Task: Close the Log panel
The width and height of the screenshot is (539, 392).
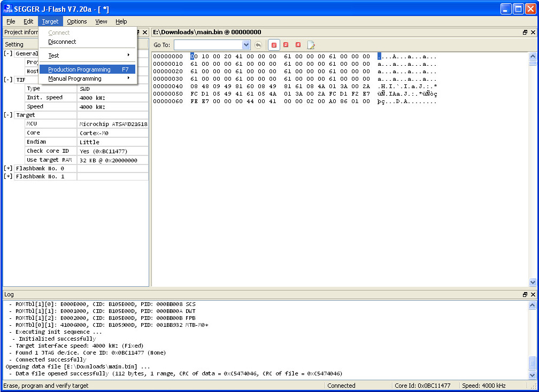Action: pyautogui.click(x=533, y=294)
